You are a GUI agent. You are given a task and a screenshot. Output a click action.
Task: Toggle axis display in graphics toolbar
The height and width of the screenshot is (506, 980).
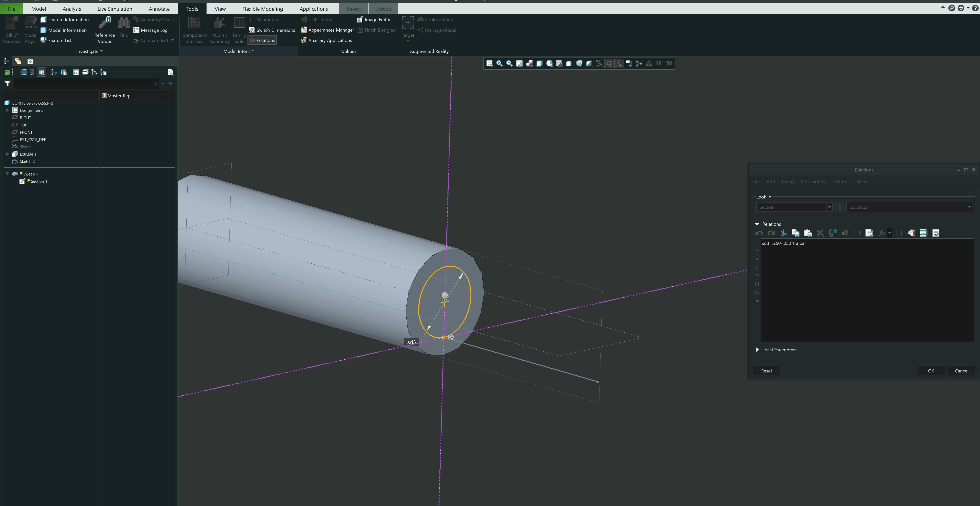(x=619, y=64)
